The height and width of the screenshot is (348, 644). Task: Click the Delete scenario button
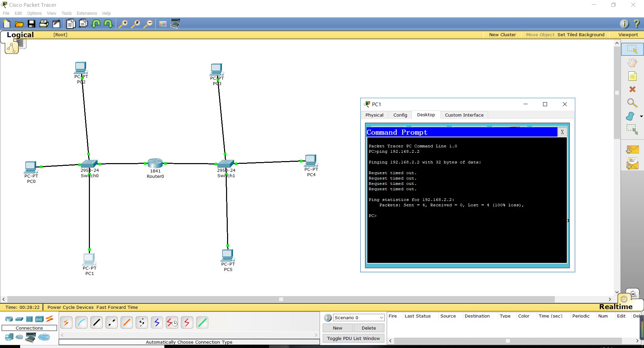(369, 328)
